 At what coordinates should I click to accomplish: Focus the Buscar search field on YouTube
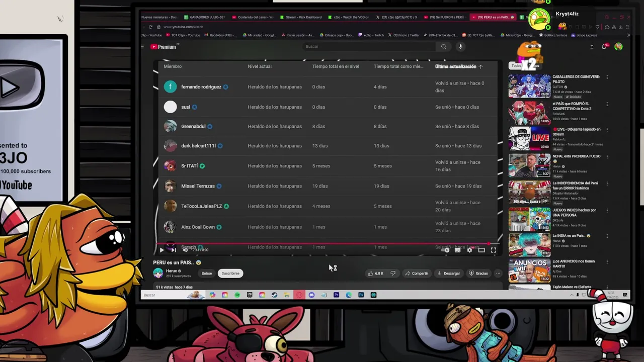370,46
